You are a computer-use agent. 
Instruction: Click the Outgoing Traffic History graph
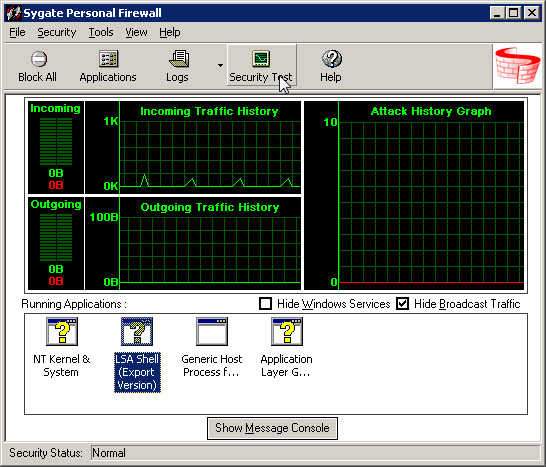[x=193, y=243]
